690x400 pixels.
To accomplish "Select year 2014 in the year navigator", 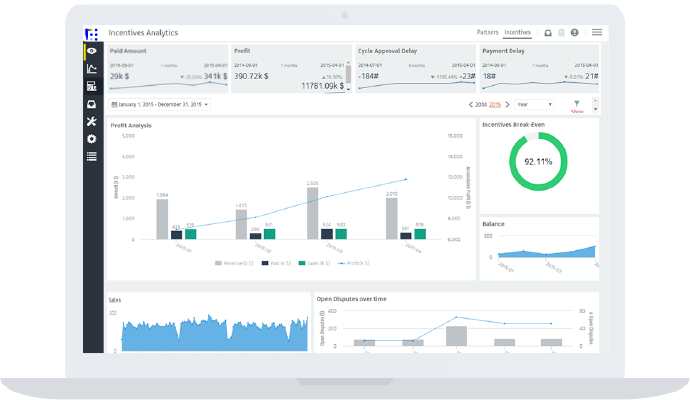I will [481, 105].
